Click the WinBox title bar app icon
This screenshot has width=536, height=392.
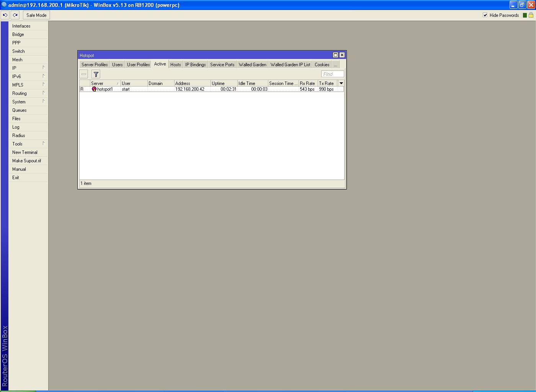coord(4,5)
